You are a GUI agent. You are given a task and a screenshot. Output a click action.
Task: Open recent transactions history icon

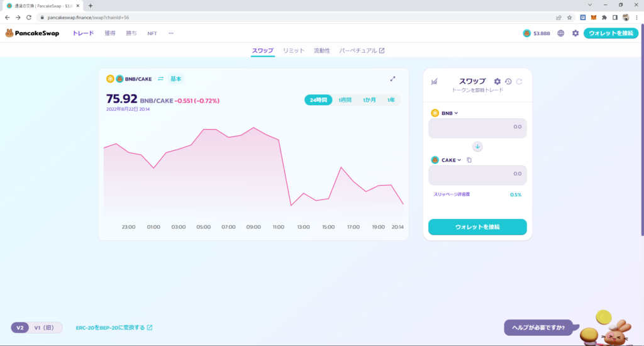(x=508, y=81)
